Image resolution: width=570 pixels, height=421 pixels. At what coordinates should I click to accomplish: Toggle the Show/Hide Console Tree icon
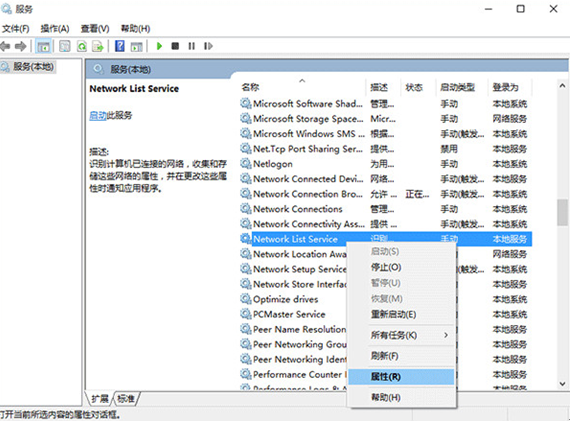(44, 46)
